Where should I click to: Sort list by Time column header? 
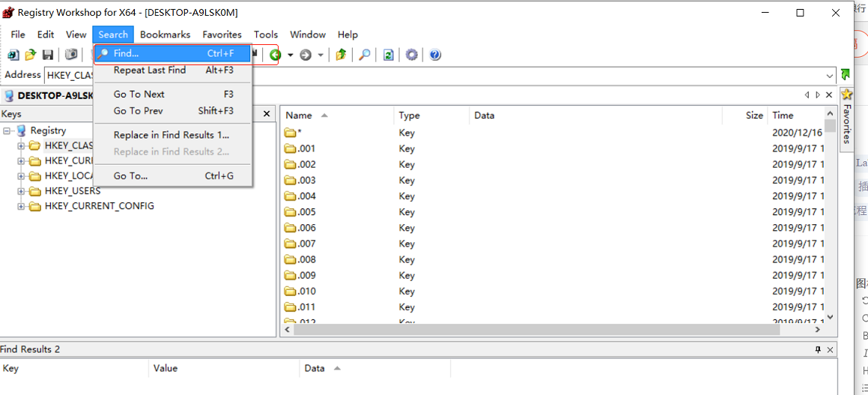pos(796,115)
